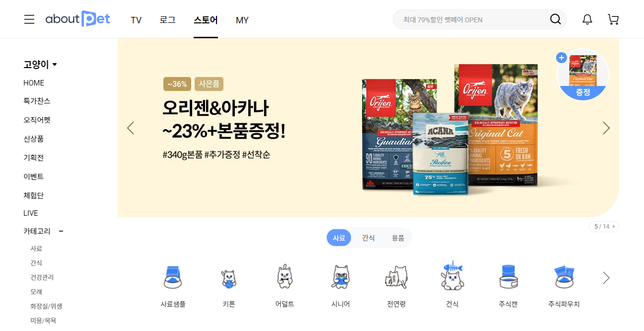Select the 주식캔 can icon
The width and height of the screenshot is (644, 331).
tap(508, 277)
